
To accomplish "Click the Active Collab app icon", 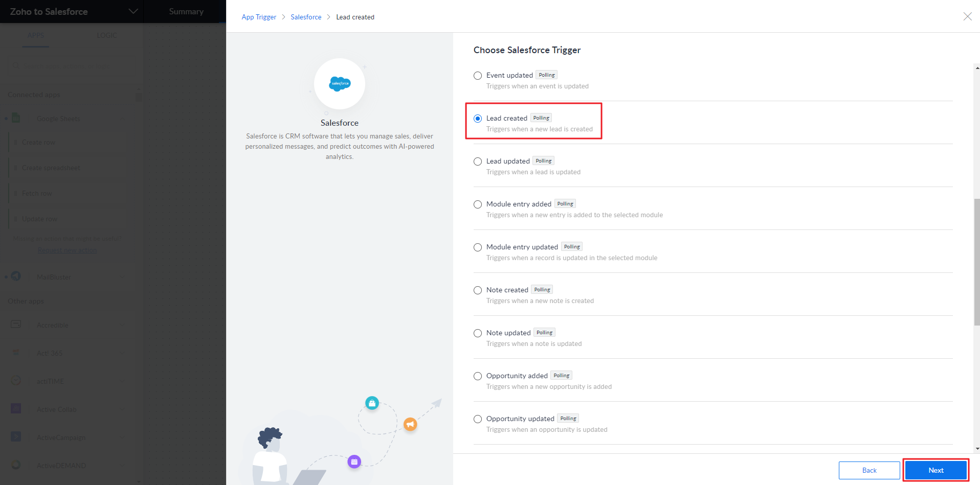I will click(x=16, y=409).
